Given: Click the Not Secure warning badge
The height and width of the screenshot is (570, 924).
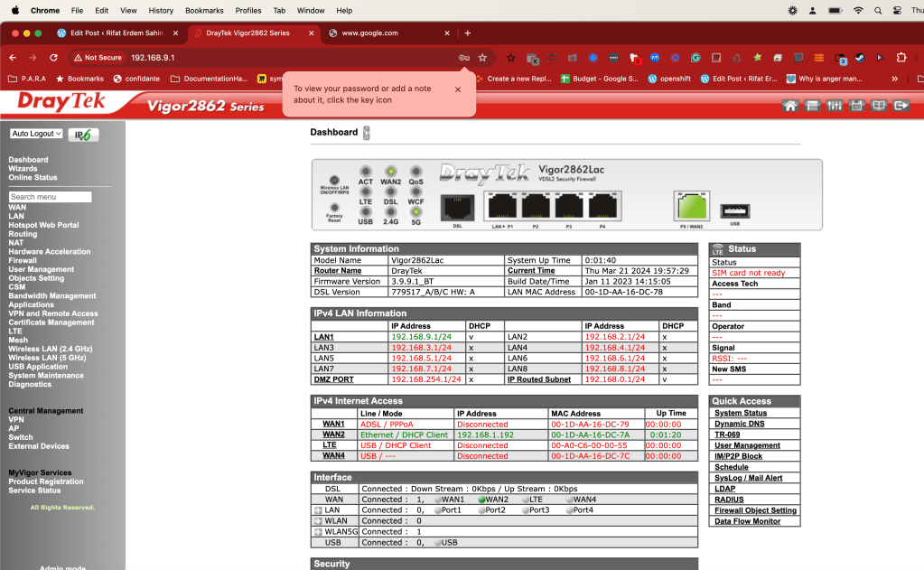Looking at the screenshot, I should 98,58.
